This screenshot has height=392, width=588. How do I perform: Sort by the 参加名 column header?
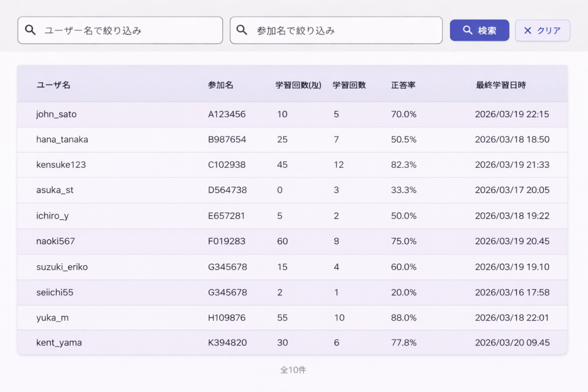tap(220, 85)
